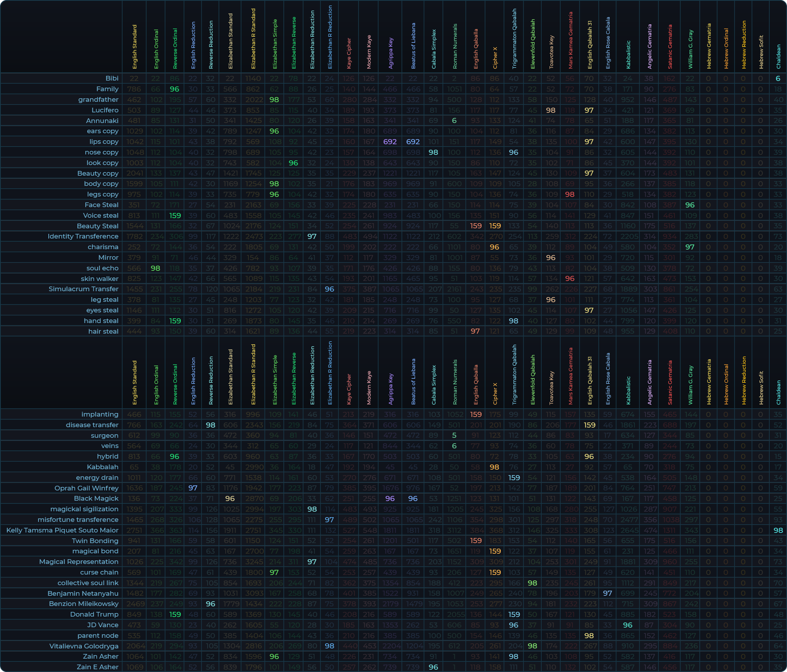Click highlighted 98 Chaldean cell for Kelly Tamsma row
This screenshot has width=787, height=672.
point(778,530)
